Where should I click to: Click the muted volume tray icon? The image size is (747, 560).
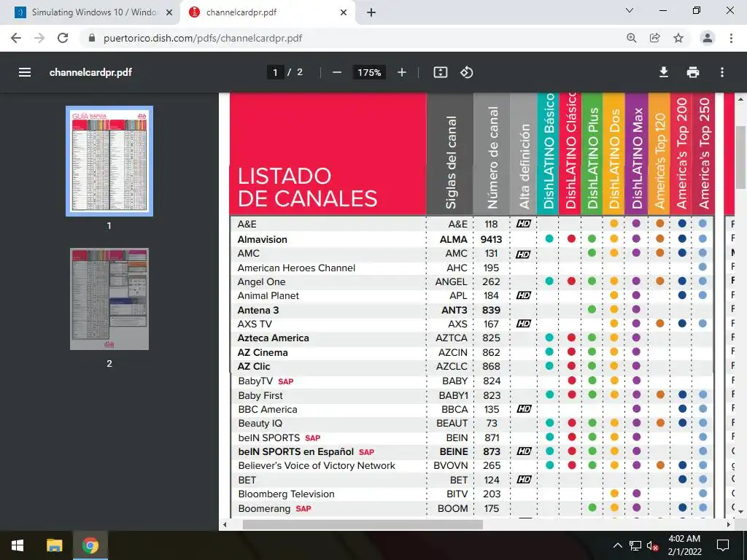[653, 545]
